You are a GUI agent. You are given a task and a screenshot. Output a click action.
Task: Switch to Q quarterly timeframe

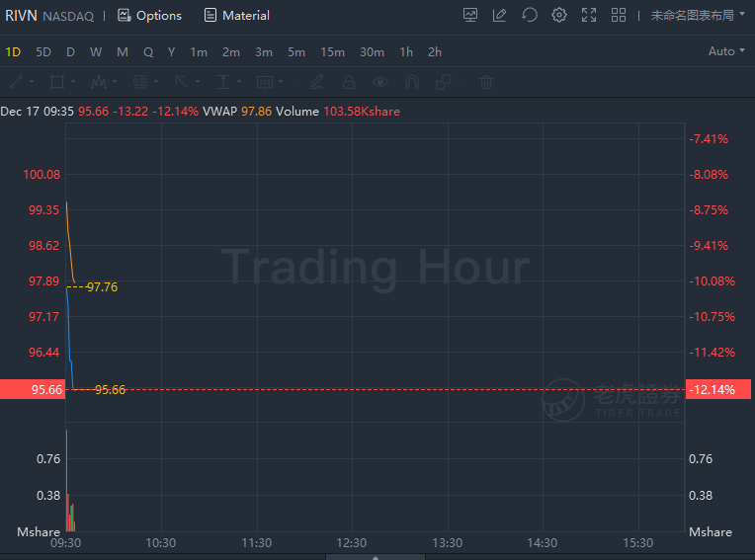coord(148,52)
